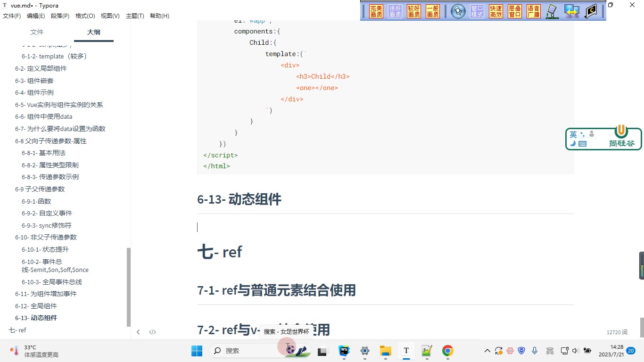Open WebStorm from the taskbar
The height and width of the screenshot is (362, 644).
pos(344,351)
